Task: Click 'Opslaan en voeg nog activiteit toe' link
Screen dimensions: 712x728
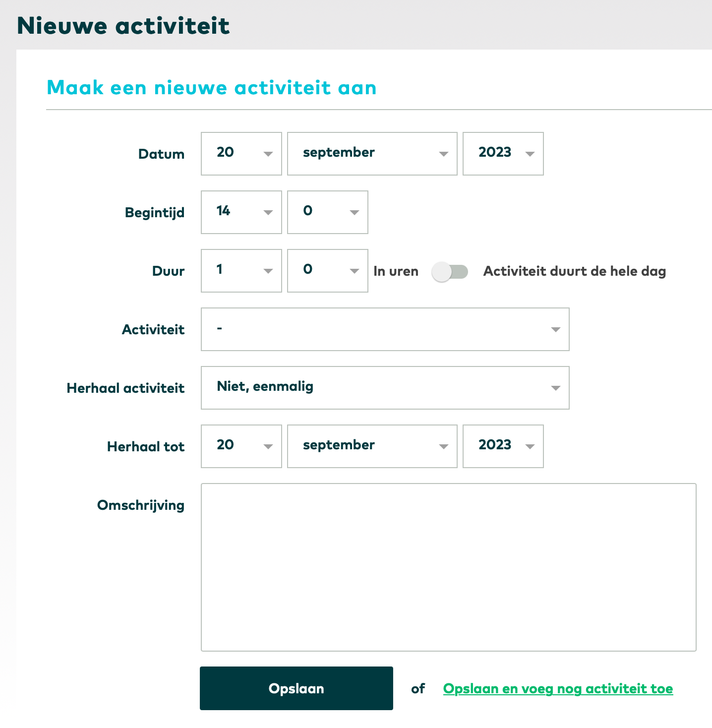Action: (558, 688)
